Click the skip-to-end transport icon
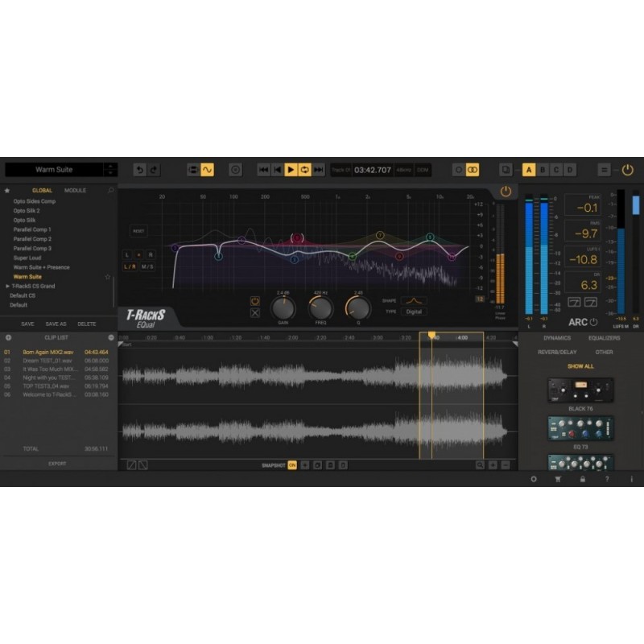This screenshot has width=644, height=644. pos(318,171)
